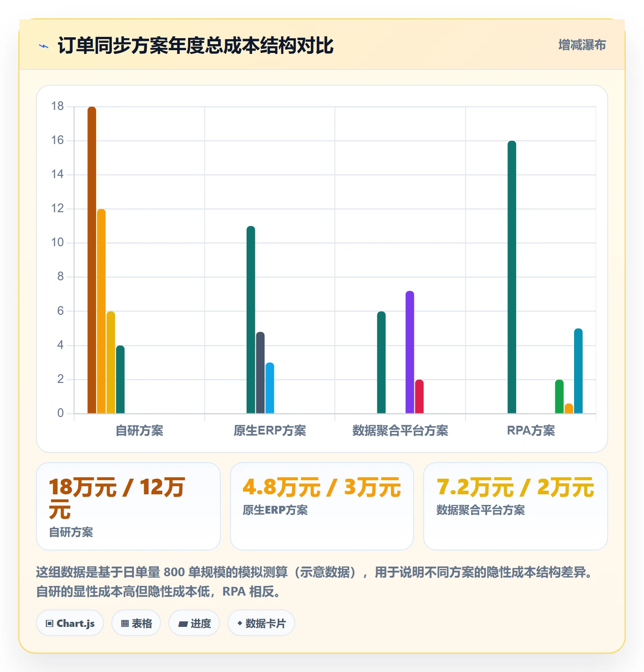Click the lightning bolt icon beside the title
The width and height of the screenshot is (644, 672).
tap(44, 46)
